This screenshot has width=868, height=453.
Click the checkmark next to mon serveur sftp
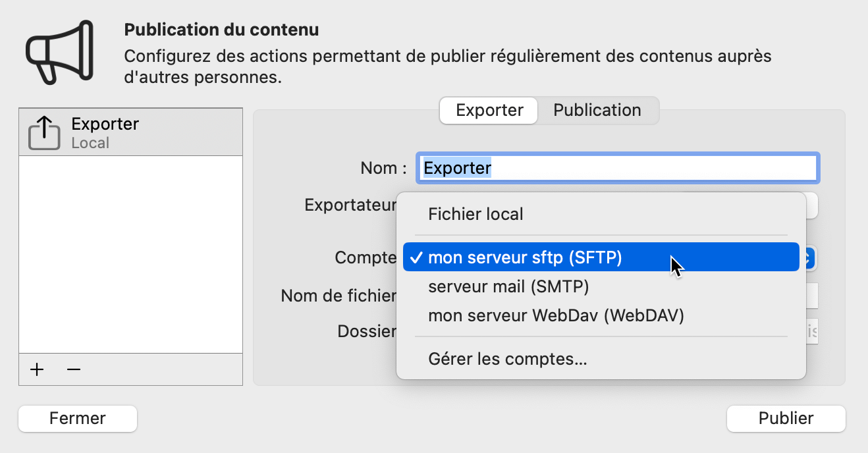click(x=415, y=257)
